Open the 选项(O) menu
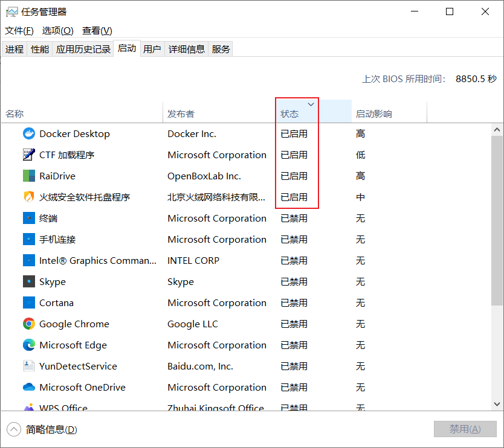 tap(58, 31)
